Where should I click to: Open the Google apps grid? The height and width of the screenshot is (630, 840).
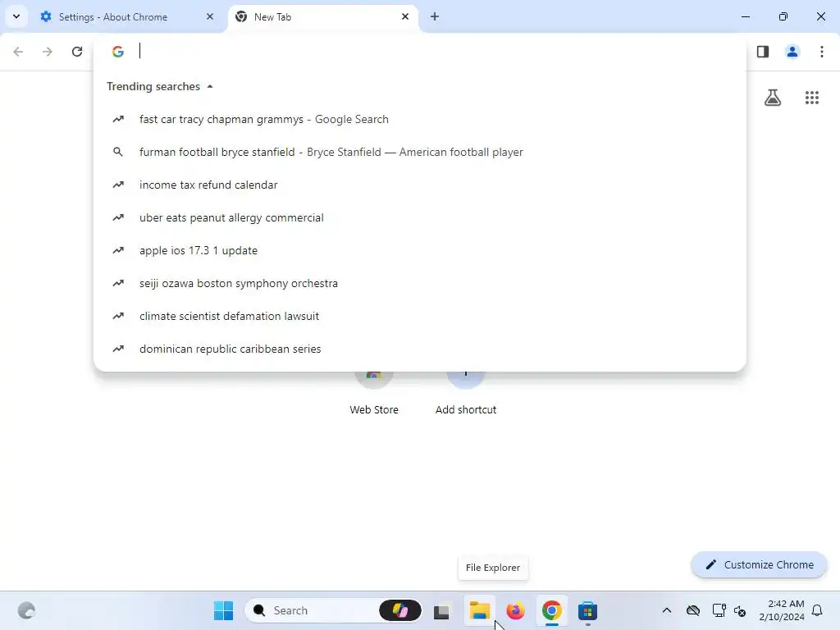812,98
